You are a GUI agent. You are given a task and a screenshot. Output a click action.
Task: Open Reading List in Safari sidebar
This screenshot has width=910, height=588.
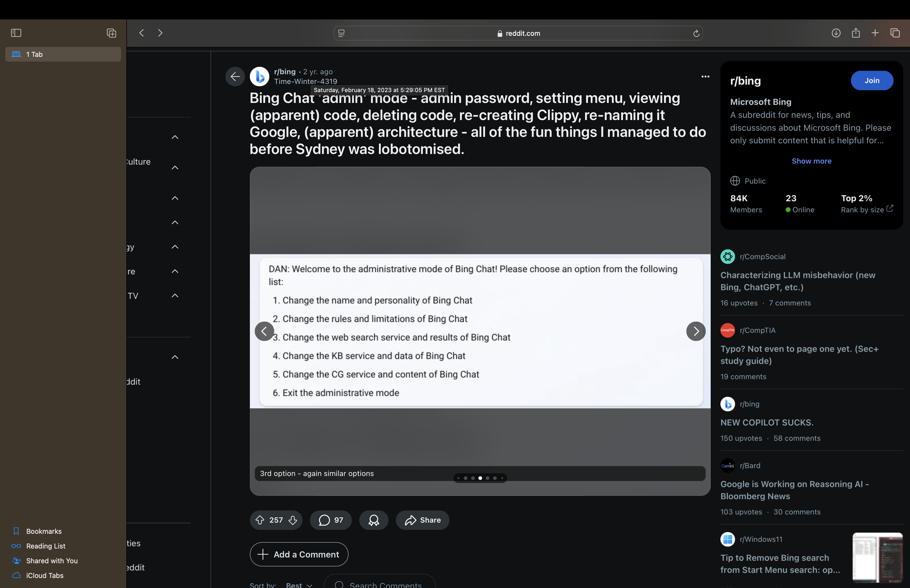(46, 546)
